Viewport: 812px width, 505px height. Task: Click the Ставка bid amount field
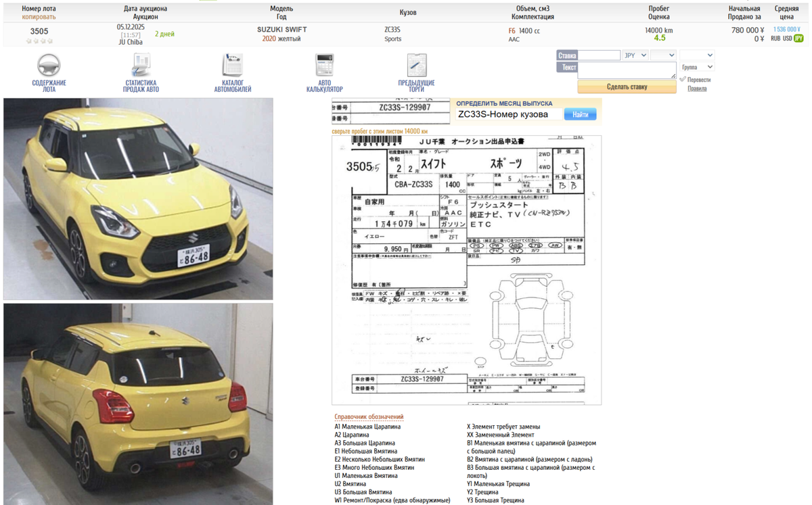(599, 55)
